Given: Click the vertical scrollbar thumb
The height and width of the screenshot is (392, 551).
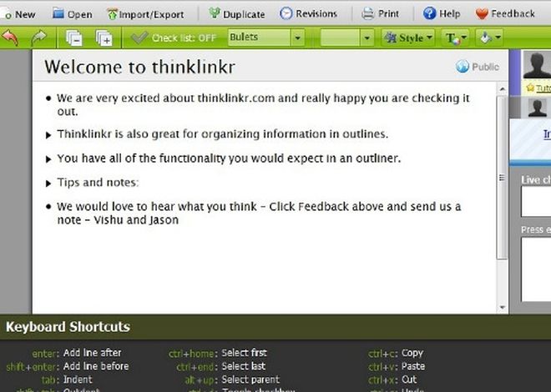Looking at the screenshot, I should click(x=503, y=178).
